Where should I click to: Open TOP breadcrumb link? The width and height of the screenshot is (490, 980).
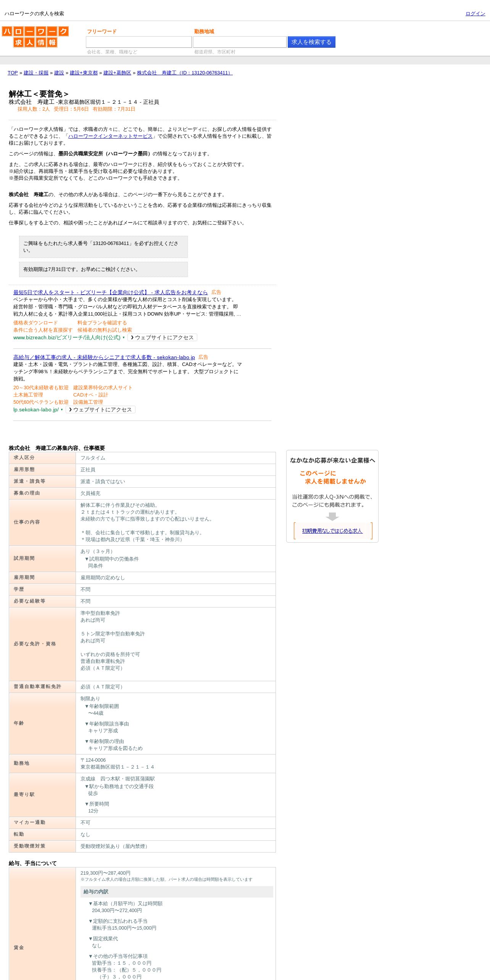click(x=13, y=73)
